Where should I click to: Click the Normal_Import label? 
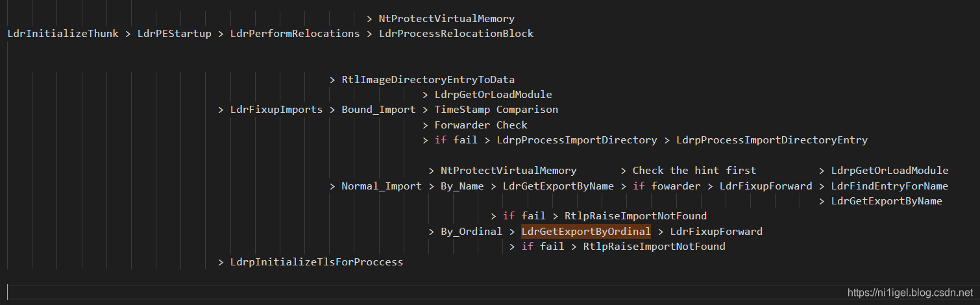point(382,186)
